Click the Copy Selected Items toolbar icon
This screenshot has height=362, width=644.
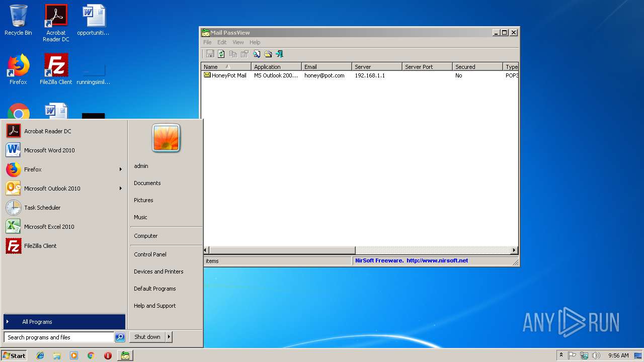pyautogui.click(x=233, y=54)
